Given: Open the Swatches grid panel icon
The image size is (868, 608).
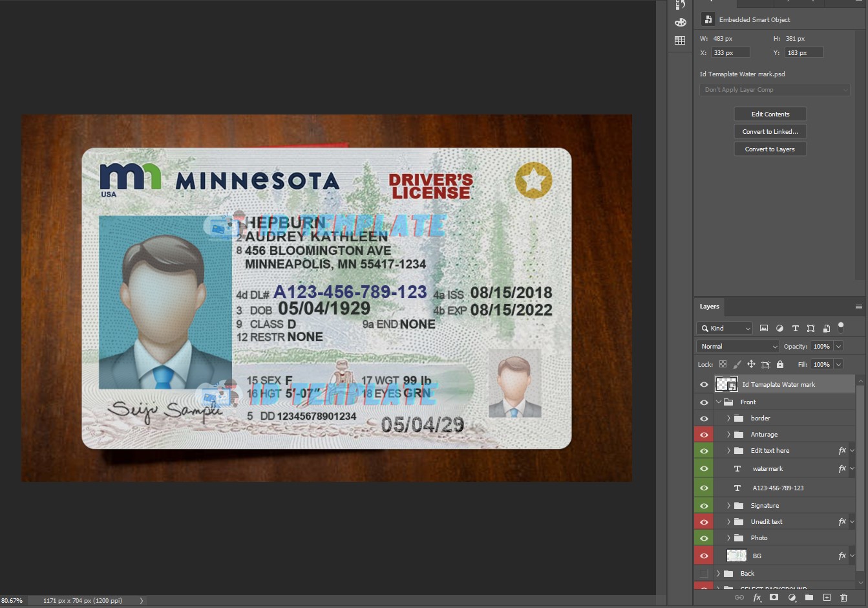Looking at the screenshot, I should [x=680, y=40].
